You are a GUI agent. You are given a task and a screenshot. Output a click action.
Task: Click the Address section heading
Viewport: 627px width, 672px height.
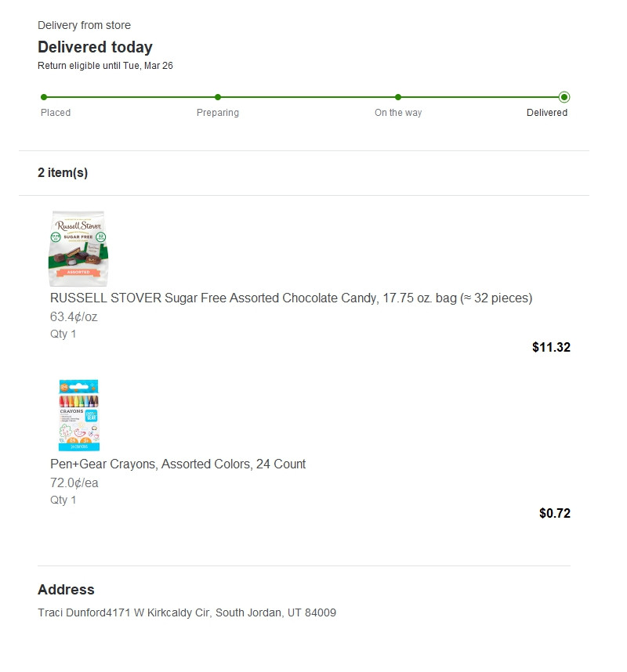coord(66,589)
